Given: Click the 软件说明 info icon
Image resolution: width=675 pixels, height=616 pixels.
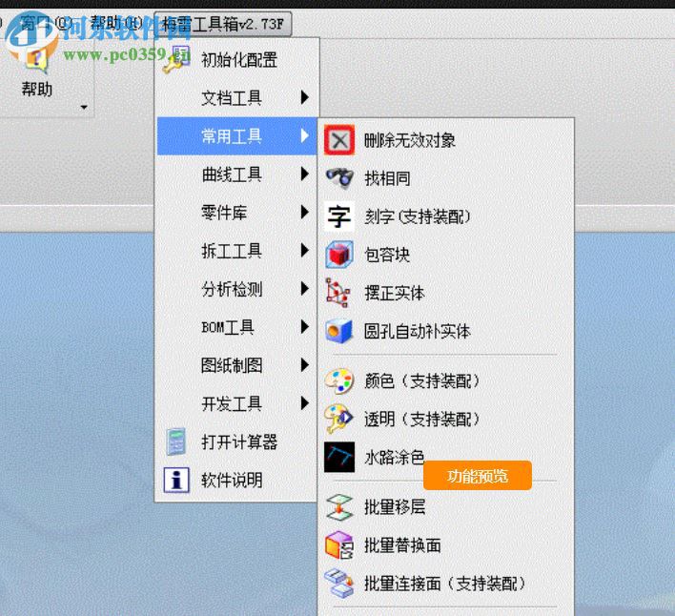Looking at the screenshot, I should (x=176, y=480).
